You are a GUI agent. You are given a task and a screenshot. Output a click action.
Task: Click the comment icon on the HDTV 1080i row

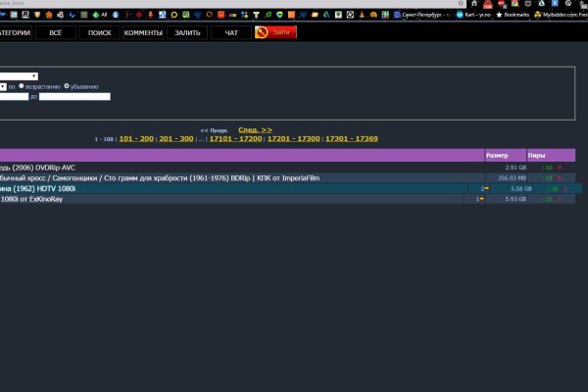pyautogui.click(x=484, y=188)
